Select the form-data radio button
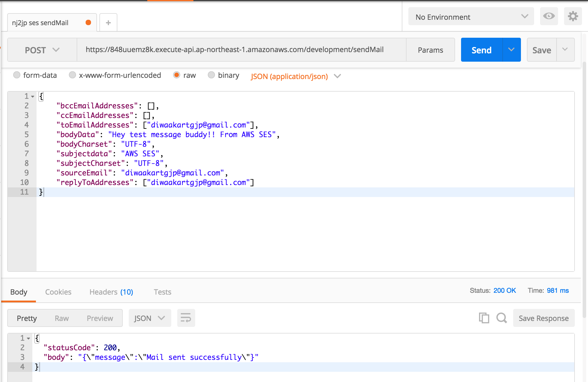588x382 pixels. pos(17,75)
